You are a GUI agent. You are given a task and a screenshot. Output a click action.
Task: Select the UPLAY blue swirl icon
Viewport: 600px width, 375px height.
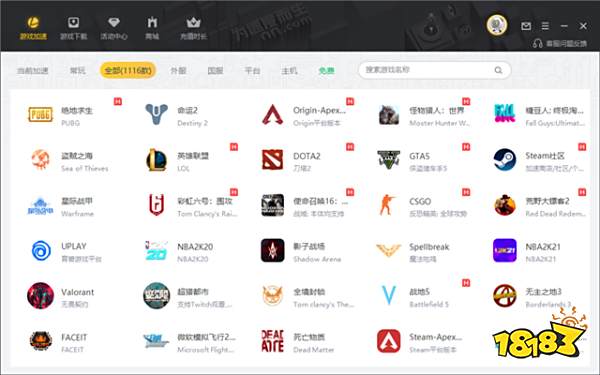pyautogui.click(x=41, y=251)
